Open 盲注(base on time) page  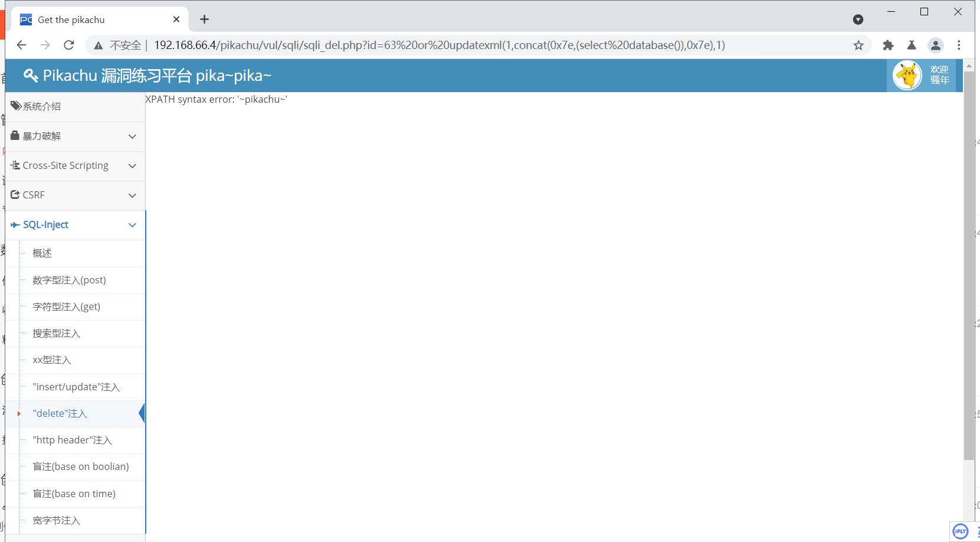pyautogui.click(x=74, y=494)
